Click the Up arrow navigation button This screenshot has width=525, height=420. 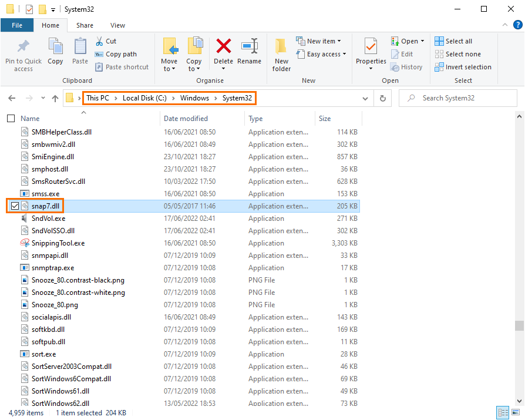coord(55,98)
